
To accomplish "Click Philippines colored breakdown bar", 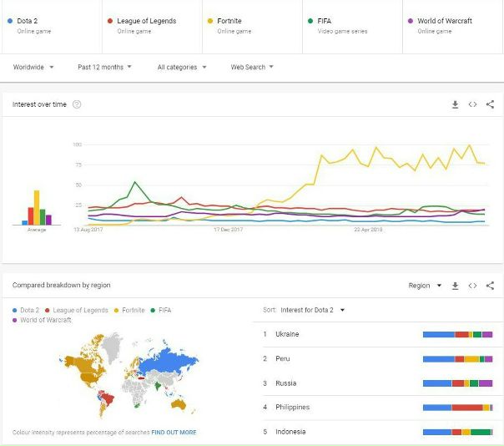I will point(457,408).
